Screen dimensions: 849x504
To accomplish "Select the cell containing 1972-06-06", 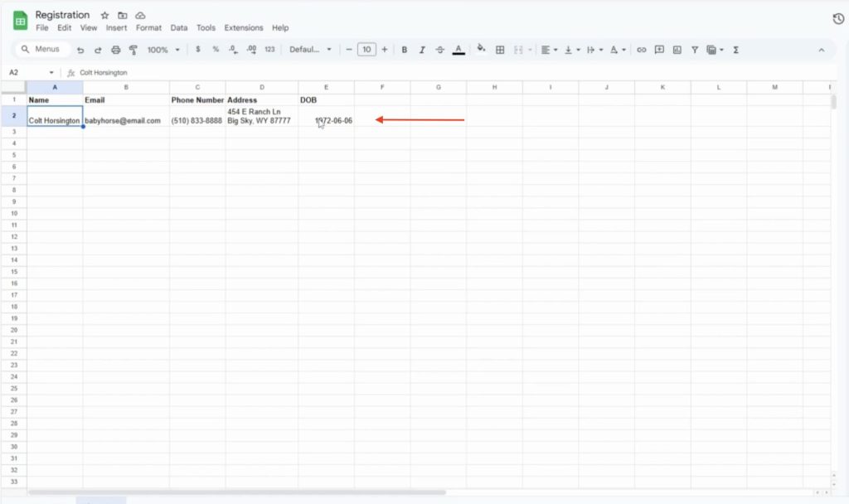I will coord(326,116).
